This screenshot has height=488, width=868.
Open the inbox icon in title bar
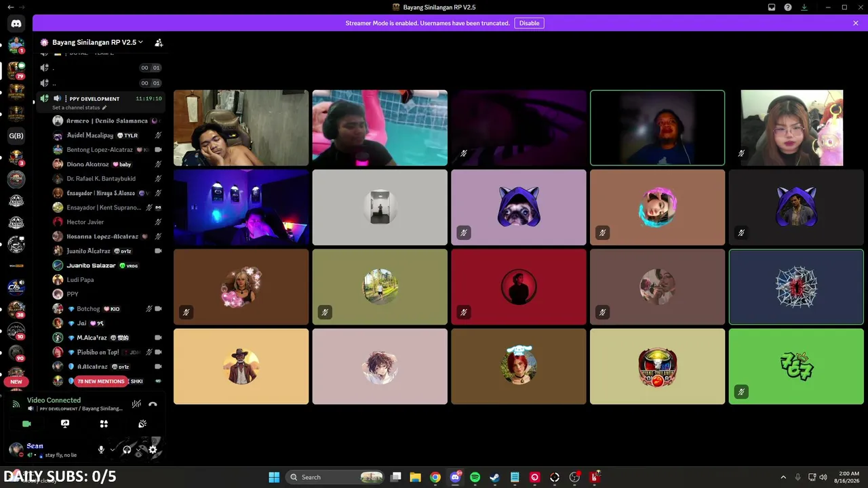772,7
